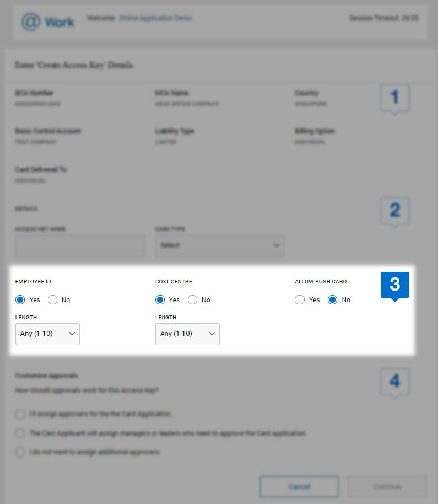The image size is (438, 504).
Task: Open the Employee ID Length dropdown
Action: click(47, 334)
